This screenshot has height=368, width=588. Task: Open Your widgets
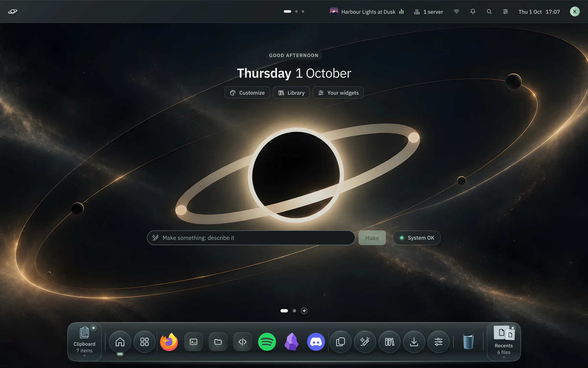pyautogui.click(x=338, y=92)
